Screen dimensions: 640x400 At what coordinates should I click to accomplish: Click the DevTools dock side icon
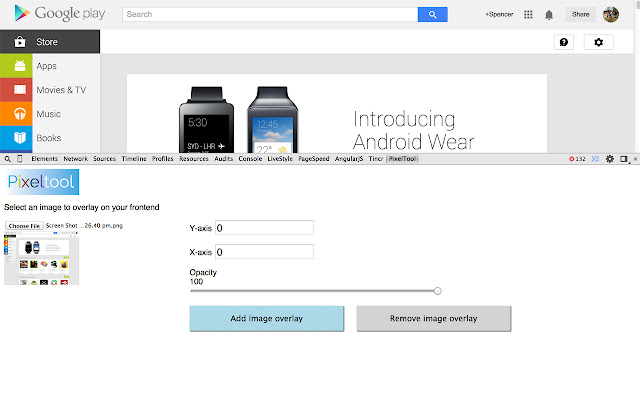click(x=624, y=159)
